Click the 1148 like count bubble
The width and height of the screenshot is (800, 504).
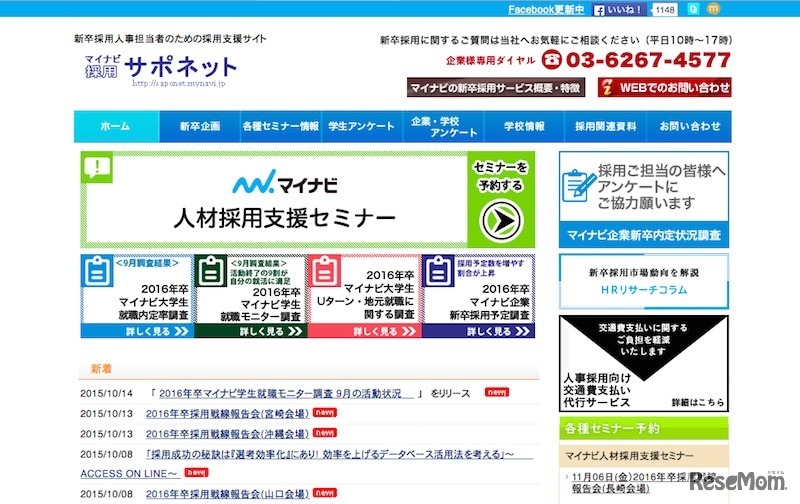pyautogui.click(x=665, y=10)
